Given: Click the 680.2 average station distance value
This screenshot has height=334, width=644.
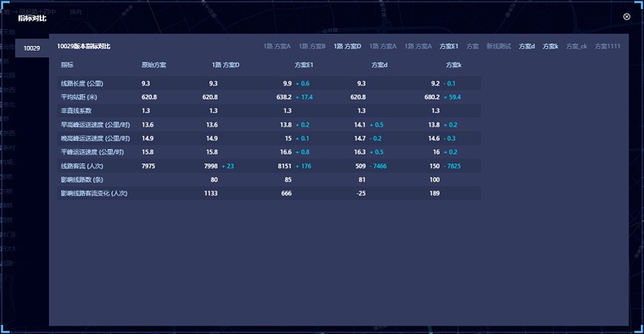Looking at the screenshot, I should (432, 97).
